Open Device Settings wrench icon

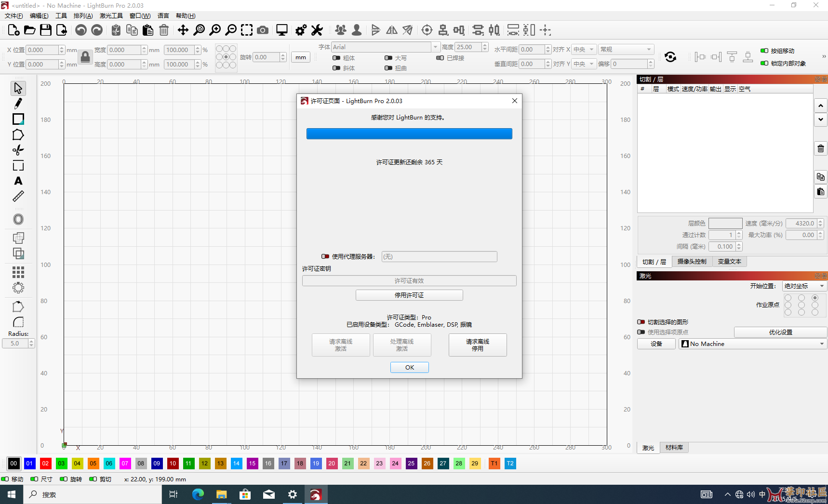tap(317, 30)
